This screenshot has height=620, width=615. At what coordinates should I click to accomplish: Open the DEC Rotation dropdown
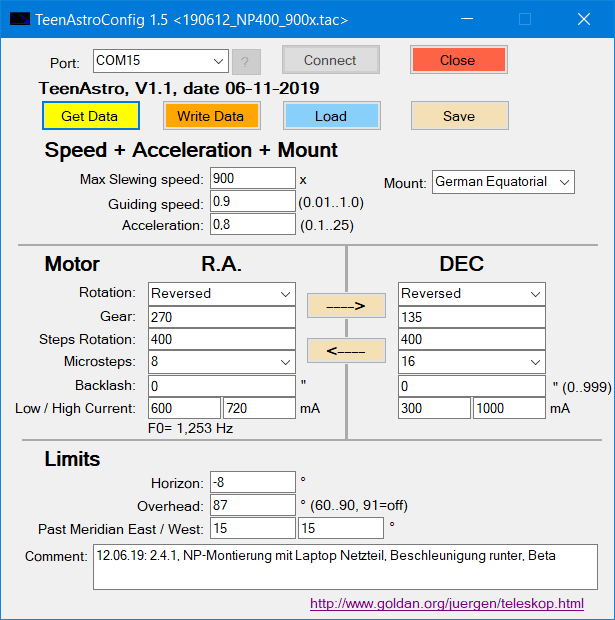click(x=472, y=294)
